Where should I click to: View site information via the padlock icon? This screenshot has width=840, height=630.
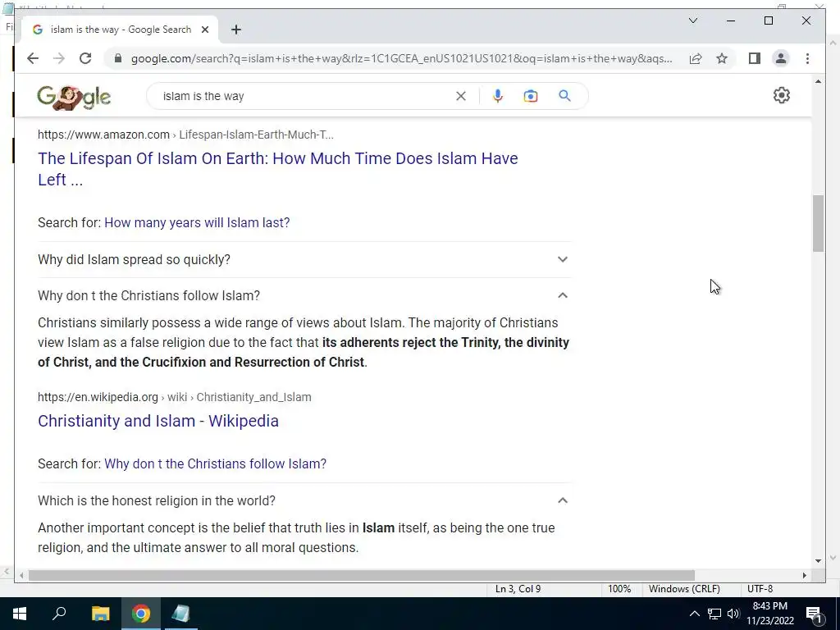[118, 58]
